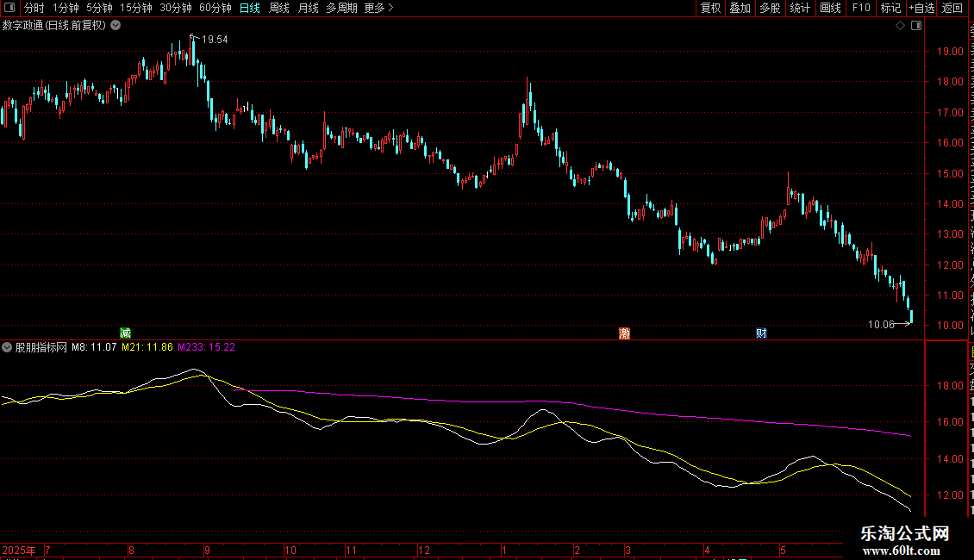Select the 60分钟 period
This screenshot has width=974, height=560.
[215, 8]
